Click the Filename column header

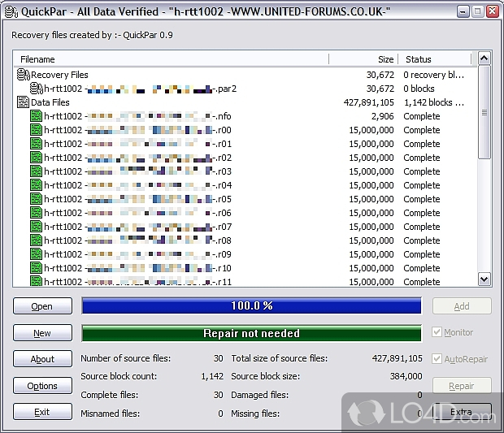171,59
